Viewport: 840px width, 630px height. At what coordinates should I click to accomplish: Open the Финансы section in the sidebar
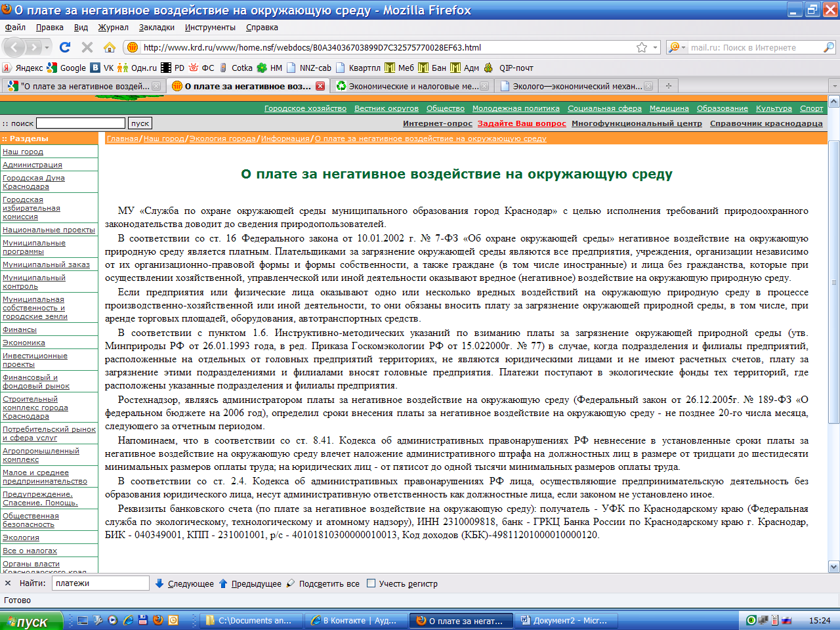point(20,329)
